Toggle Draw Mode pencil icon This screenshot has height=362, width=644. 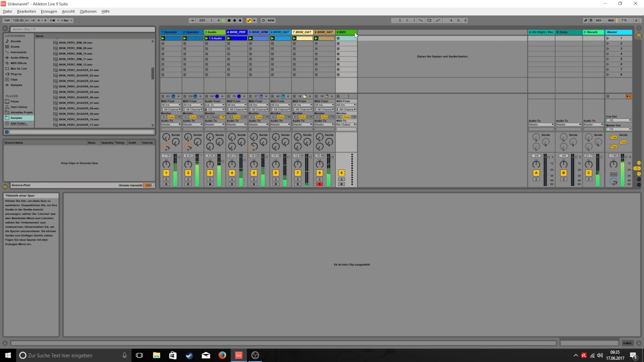(586, 21)
